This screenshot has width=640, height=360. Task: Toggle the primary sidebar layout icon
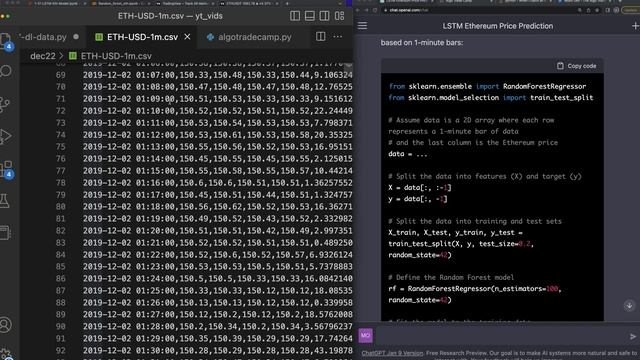coord(295,16)
